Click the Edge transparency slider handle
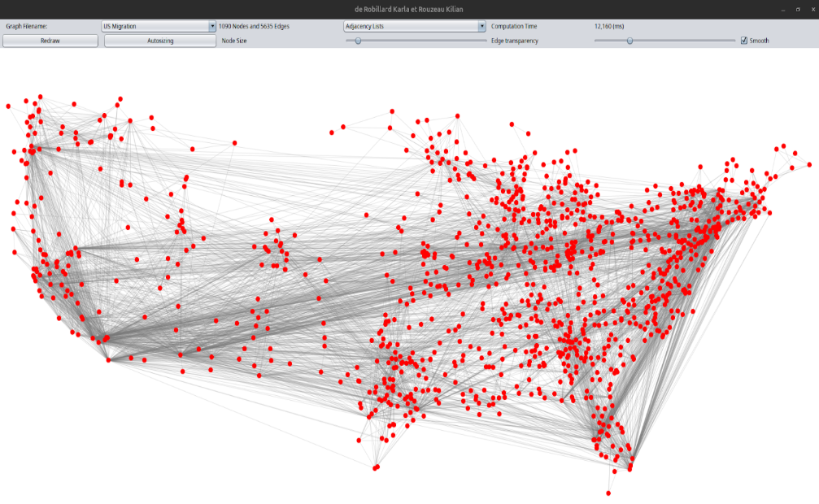819x504 pixels. (629, 41)
